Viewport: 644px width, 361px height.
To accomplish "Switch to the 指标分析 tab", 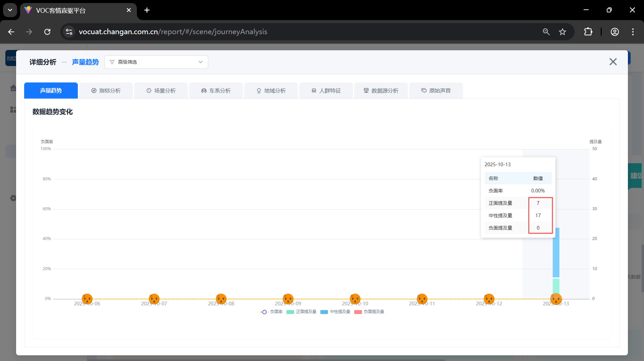I will [106, 91].
